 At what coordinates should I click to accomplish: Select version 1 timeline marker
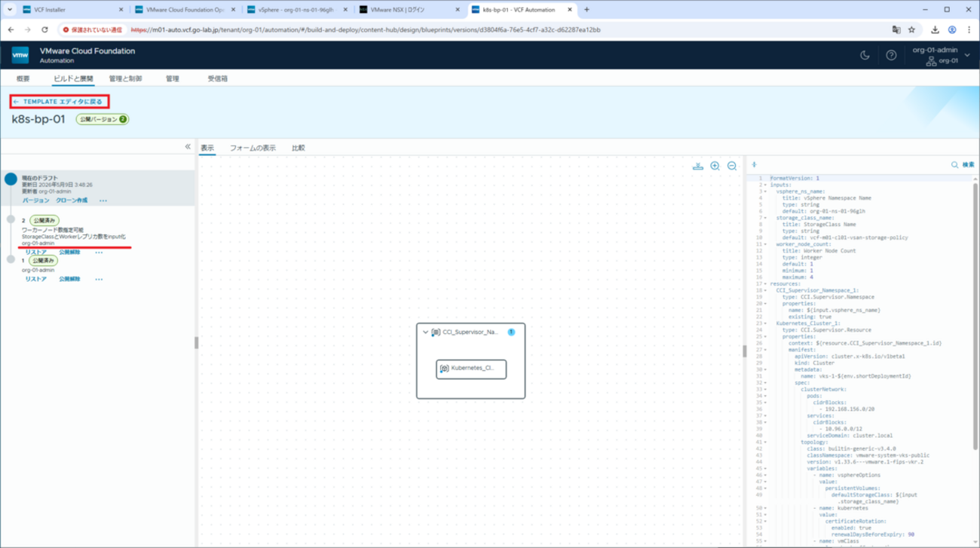pos(11,259)
